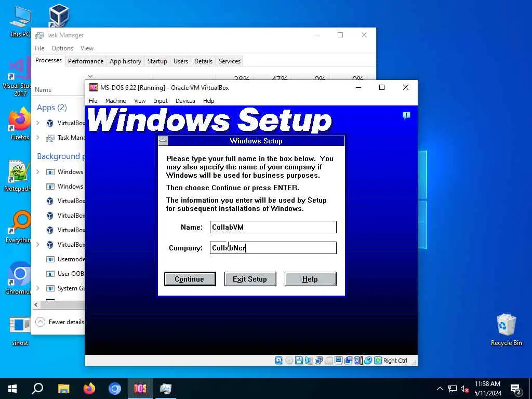Viewport: 532px width, 399px height.
Task: Open Task Manager File menu
Action: (39, 48)
